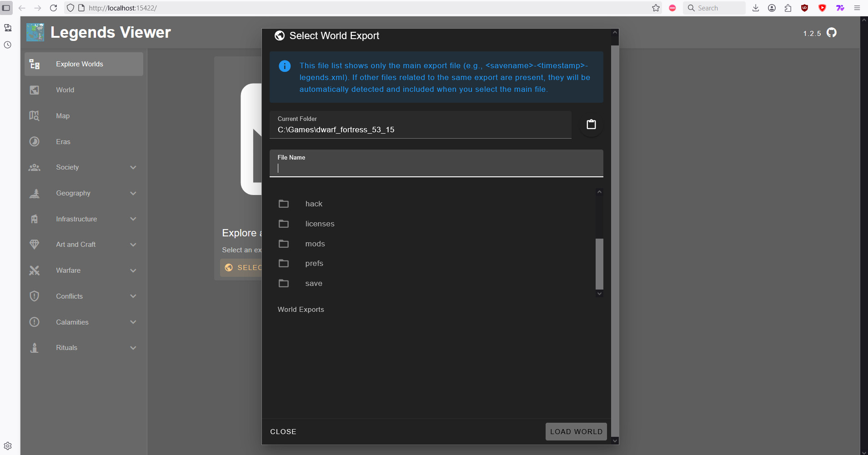
Task: Expand the Conflicts submenu chevron
Action: [x=133, y=296]
